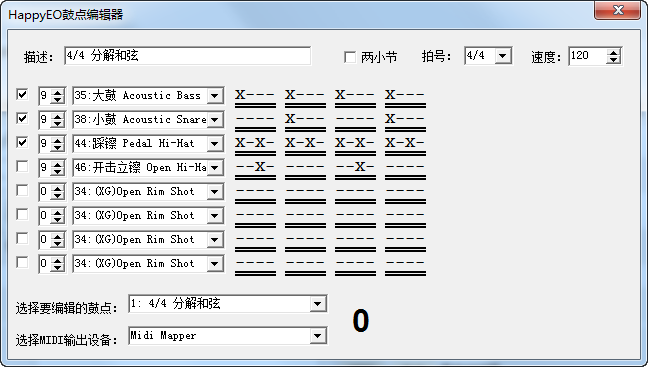Open the 46:开击立镲 Open Hi-Hat instrument dropdown

[x=214, y=168]
